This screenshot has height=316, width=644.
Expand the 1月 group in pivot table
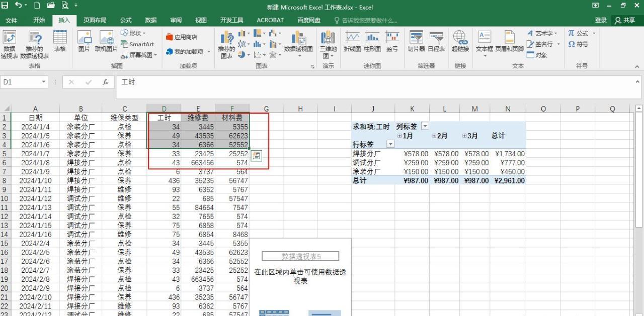click(400, 136)
